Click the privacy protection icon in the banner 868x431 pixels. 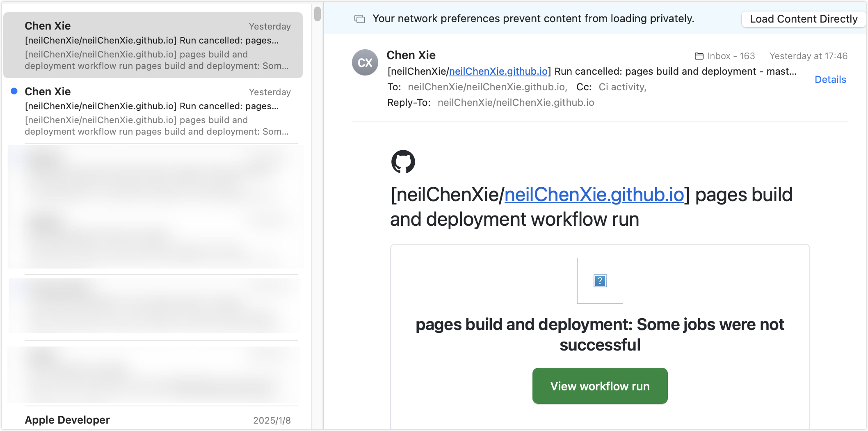(360, 19)
